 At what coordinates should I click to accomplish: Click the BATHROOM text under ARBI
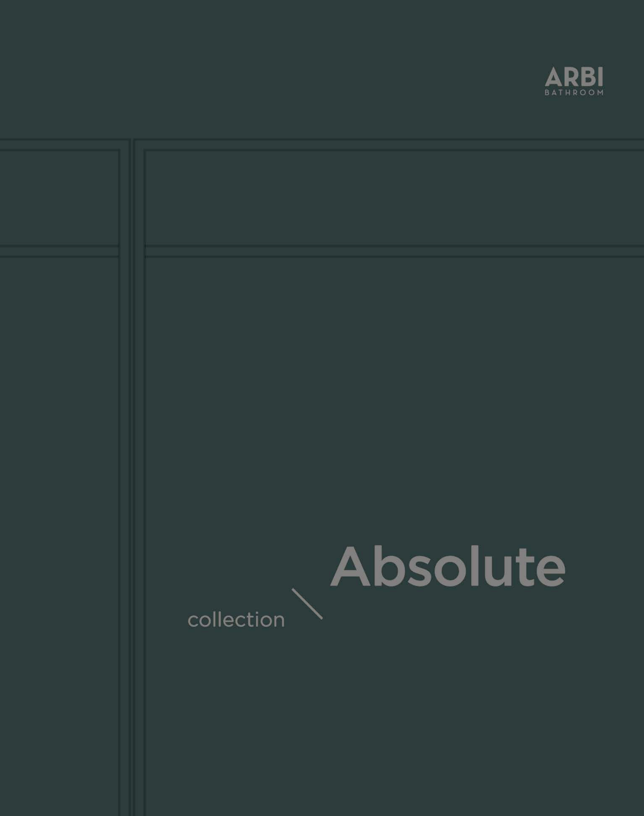573,93
